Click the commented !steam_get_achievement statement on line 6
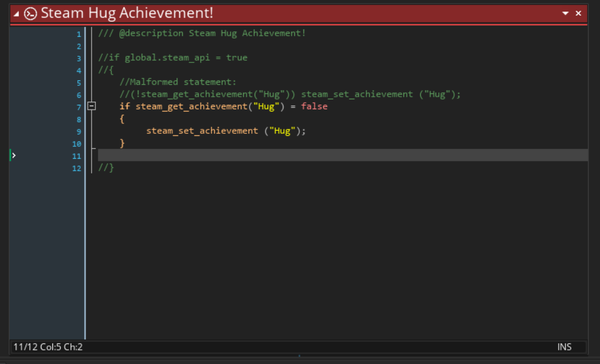600x364 pixels. [x=290, y=94]
